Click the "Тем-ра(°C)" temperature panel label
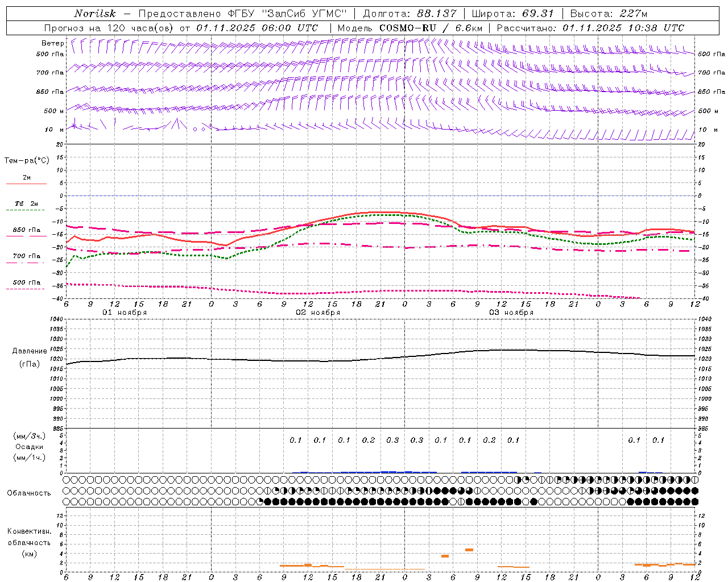Image resolution: width=728 pixels, height=582 pixels. [x=27, y=161]
